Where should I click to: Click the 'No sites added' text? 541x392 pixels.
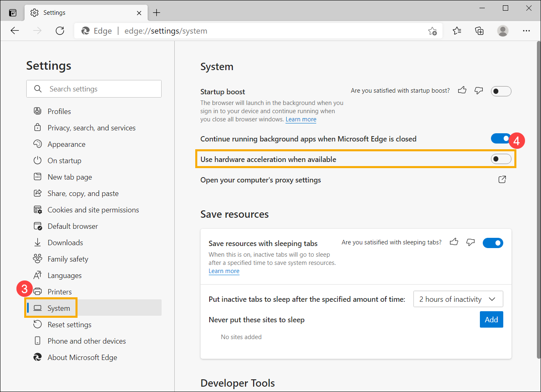click(241, 337)
